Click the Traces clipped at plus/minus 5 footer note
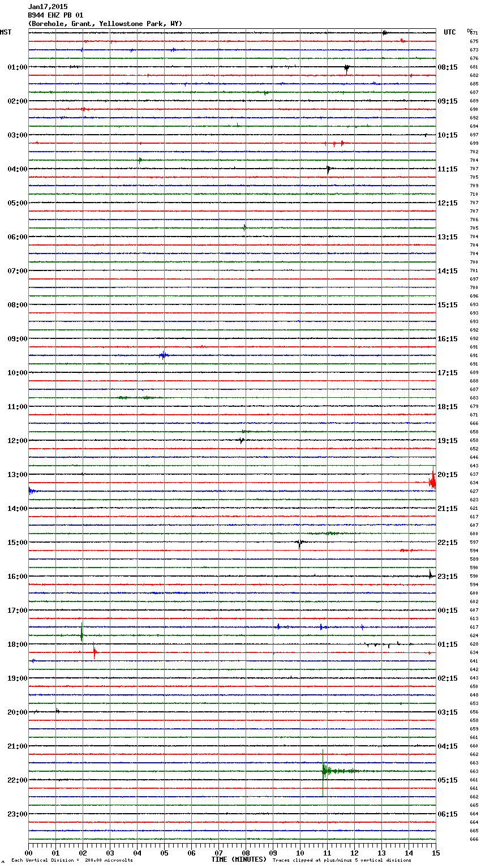481x868 pixels. [x=342, y=860]
